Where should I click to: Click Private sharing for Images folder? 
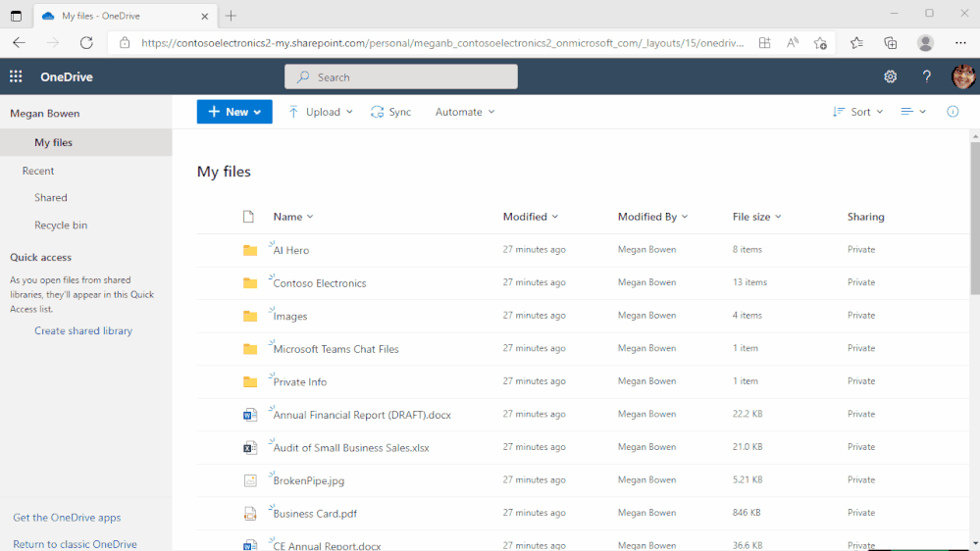pyautogui.click(x=861, y=316)
